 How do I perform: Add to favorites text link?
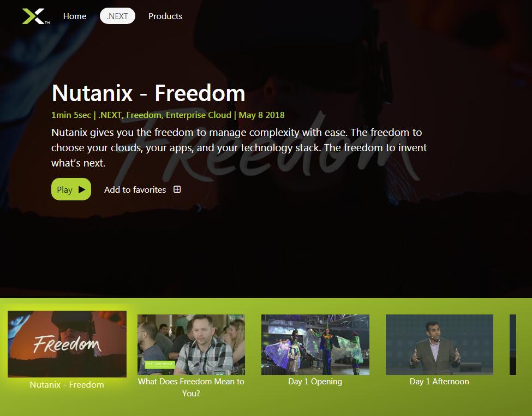pyautogui.click(x=135, y=190)
